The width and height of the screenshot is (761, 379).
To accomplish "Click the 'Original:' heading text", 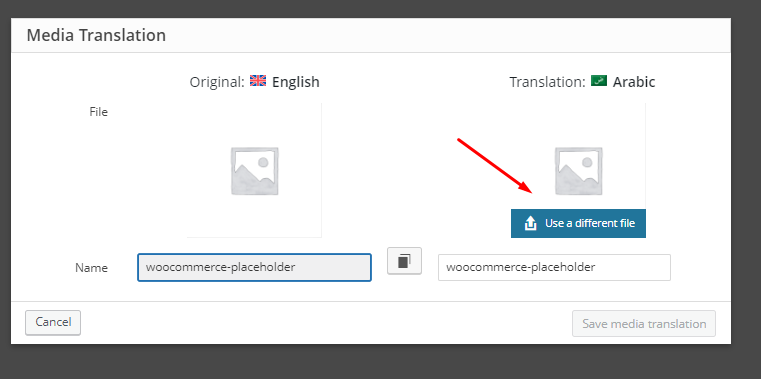I will pos(217,82).
